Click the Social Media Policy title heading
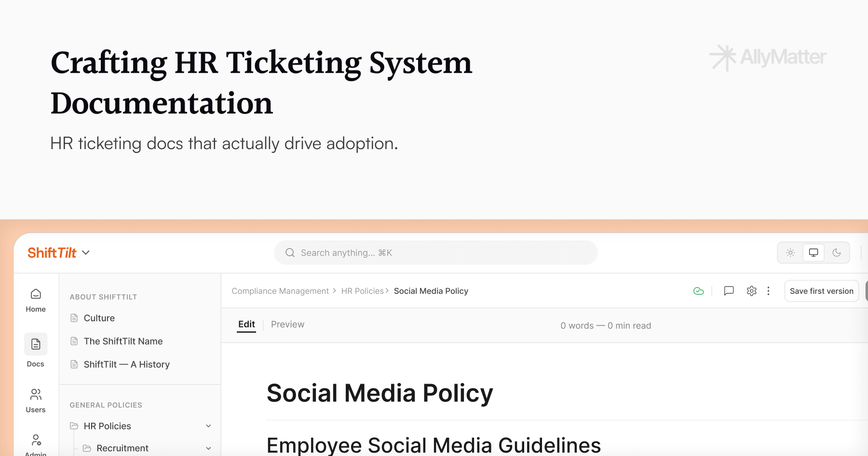 pos(380,393)
